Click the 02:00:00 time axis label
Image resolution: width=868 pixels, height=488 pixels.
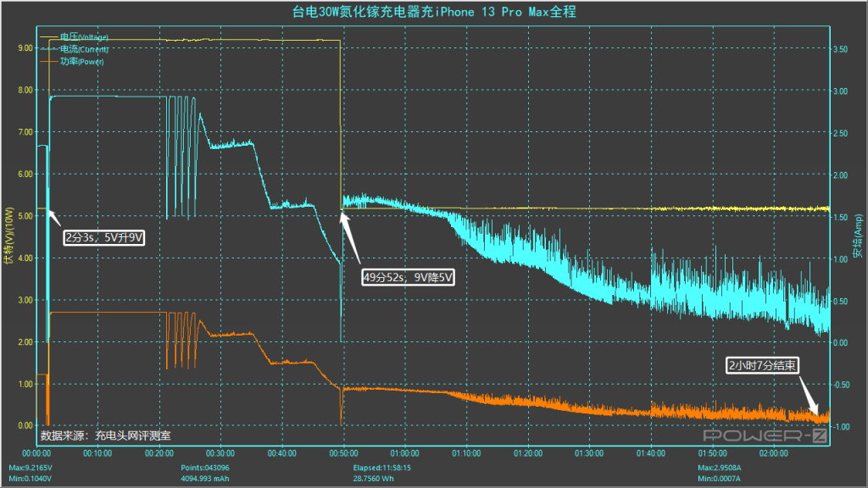[773, 453]
